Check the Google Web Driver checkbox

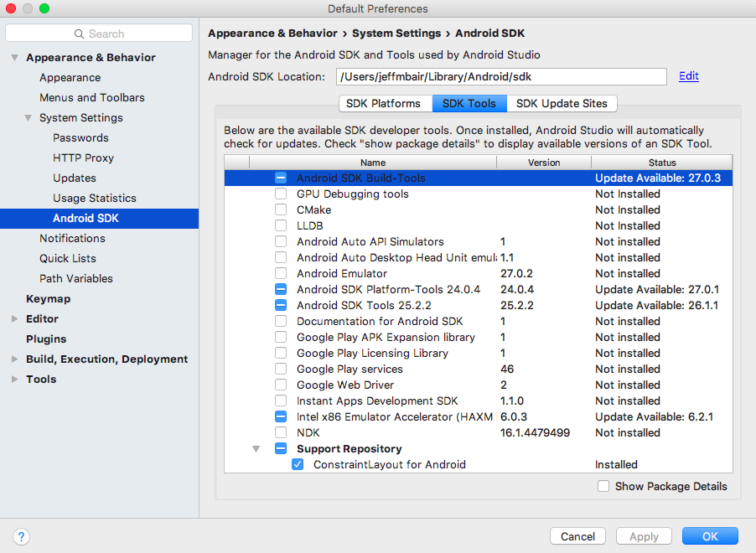click(x=281, y=385)
